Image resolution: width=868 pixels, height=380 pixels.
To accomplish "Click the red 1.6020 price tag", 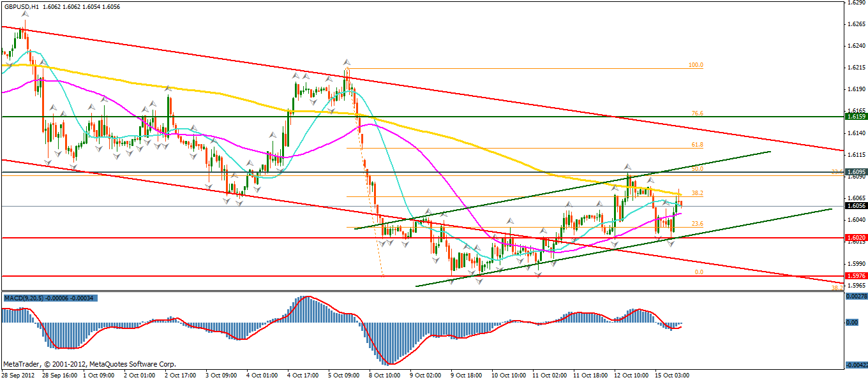I will tap(855, 238).
